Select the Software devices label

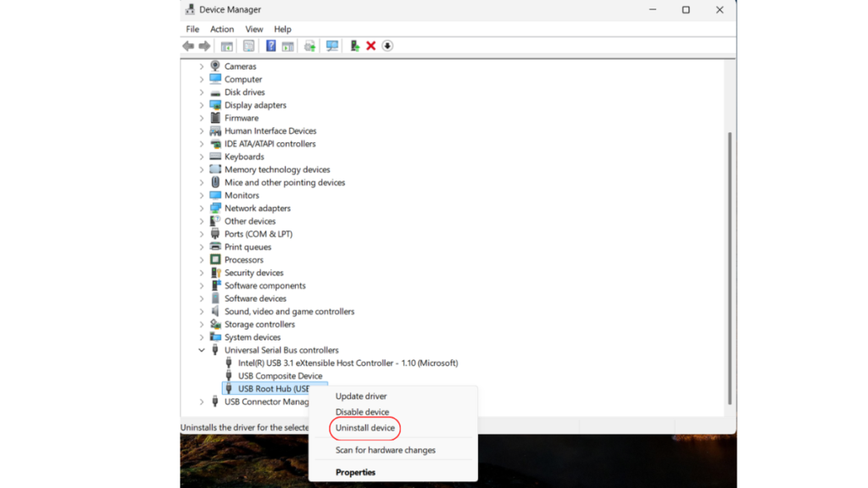click(255, 298)
